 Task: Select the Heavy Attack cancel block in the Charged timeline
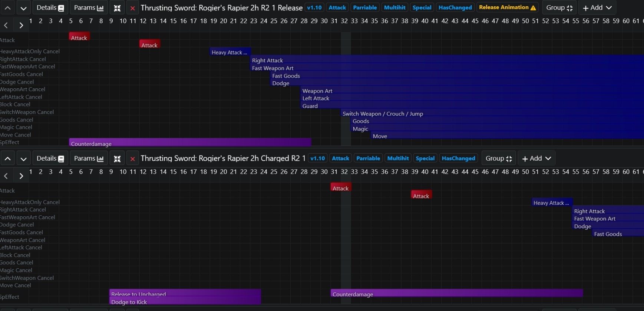click(552, 202)
